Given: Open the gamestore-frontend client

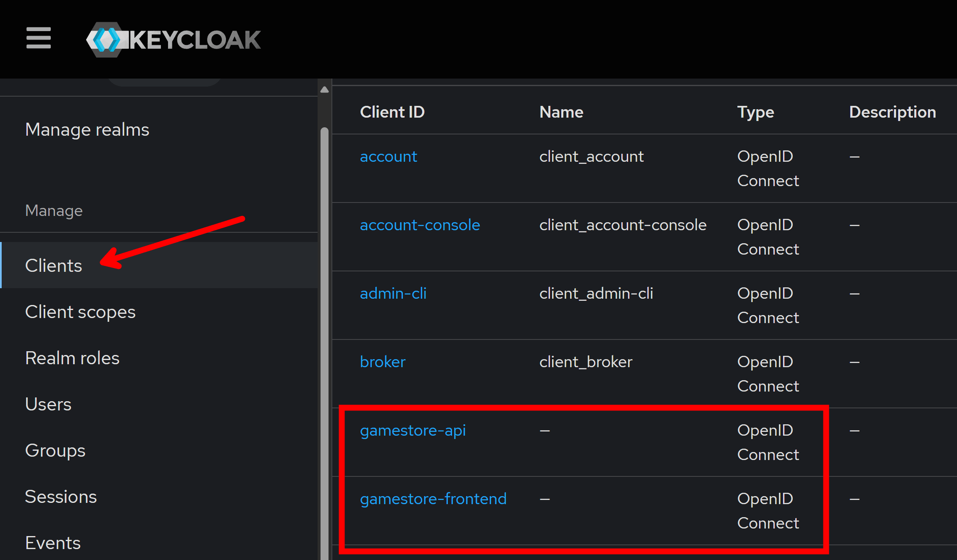Looking at the screenshot, I should [x=433, y=499].
